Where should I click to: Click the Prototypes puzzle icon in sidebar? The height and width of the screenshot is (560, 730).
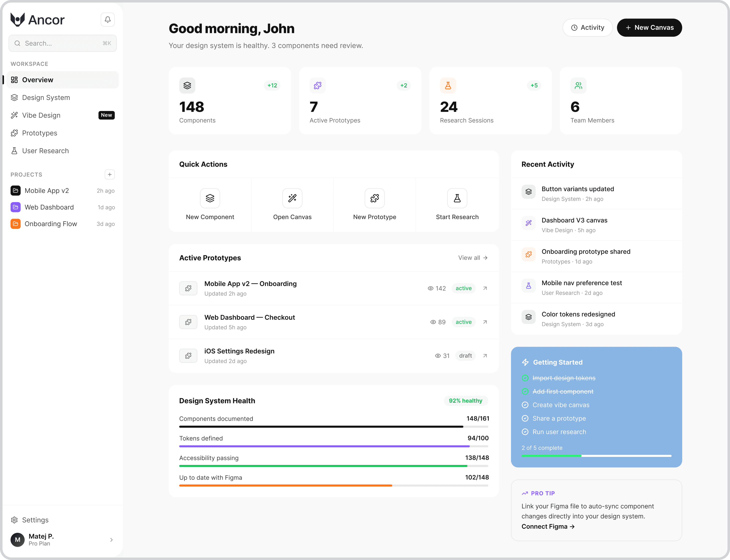[x=15, y=133]
